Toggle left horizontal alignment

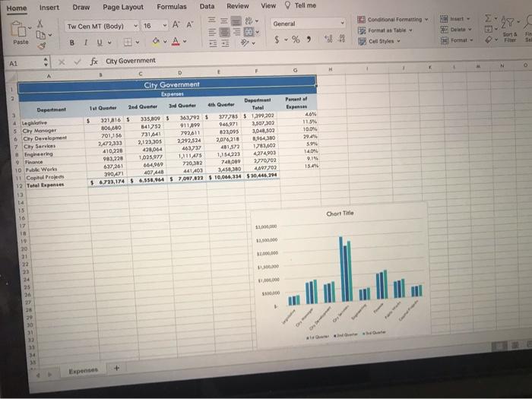coord(212,32)
